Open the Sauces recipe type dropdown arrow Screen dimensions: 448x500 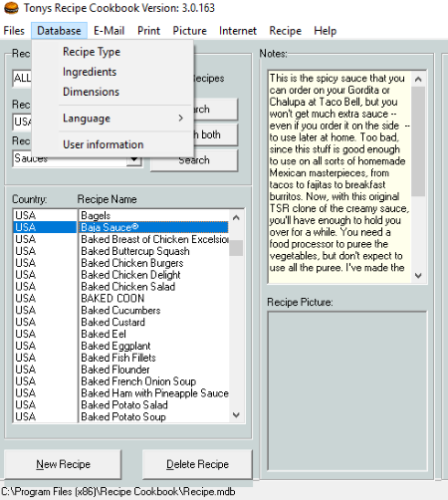click(134, 160)
